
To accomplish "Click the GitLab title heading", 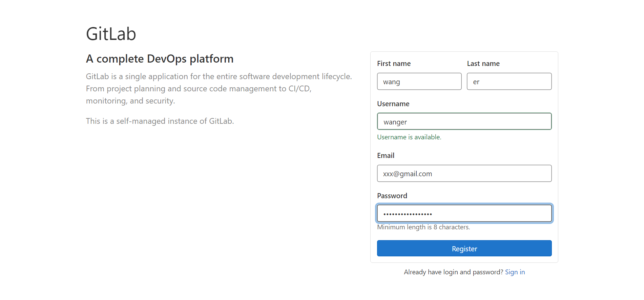I will coord(111,34).
